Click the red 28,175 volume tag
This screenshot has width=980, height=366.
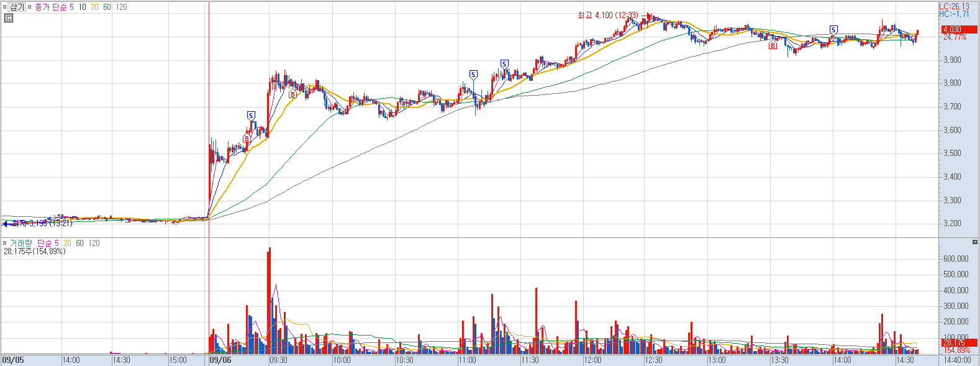pos(959,342)
